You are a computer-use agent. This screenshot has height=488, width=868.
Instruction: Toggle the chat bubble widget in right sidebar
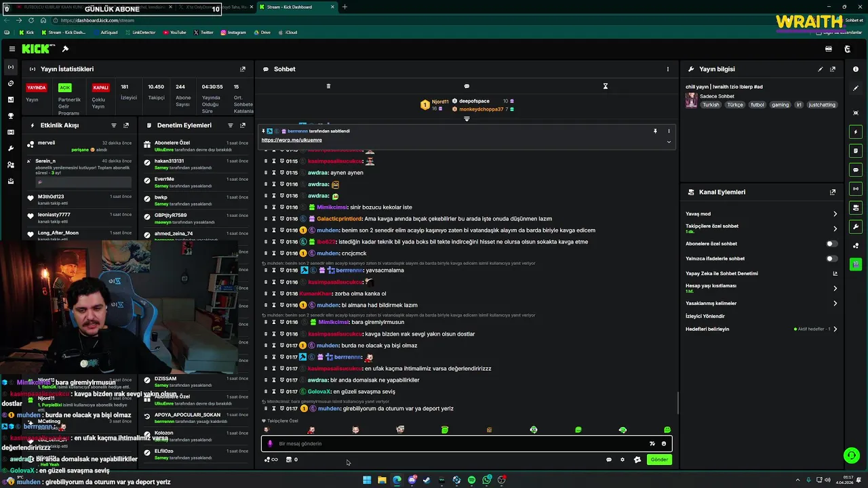pyautogui.click(x=856, y=169)
